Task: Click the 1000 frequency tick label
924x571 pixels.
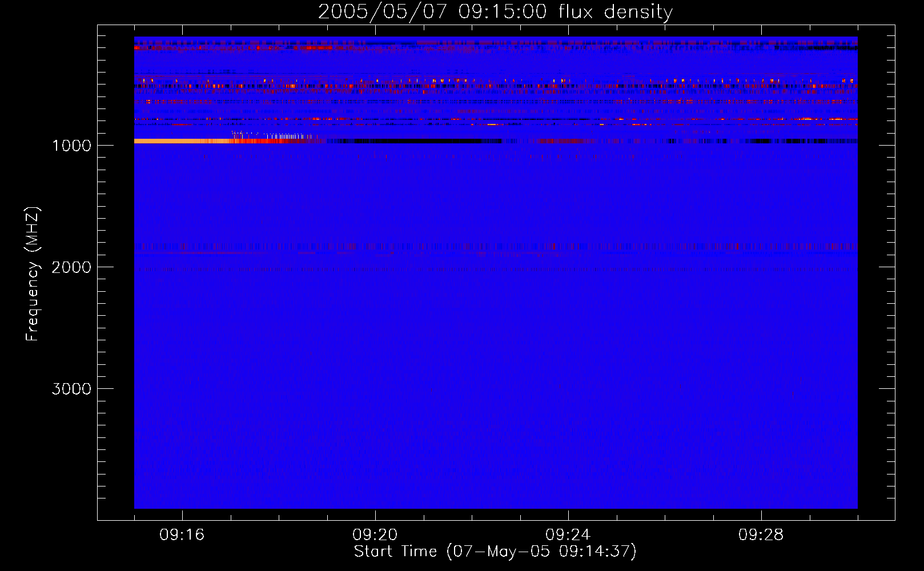Action: 71,146
